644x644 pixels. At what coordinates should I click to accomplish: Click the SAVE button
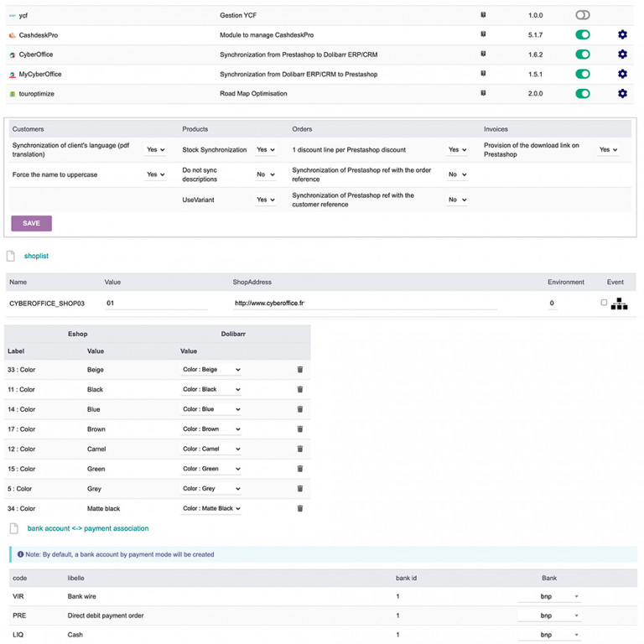pyautogui.click(x=31, y=223)
